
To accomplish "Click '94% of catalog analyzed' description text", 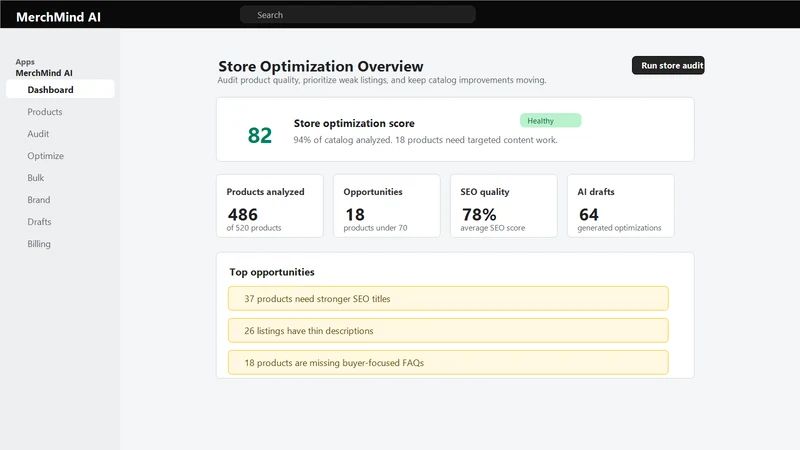I will pos(425,140).
